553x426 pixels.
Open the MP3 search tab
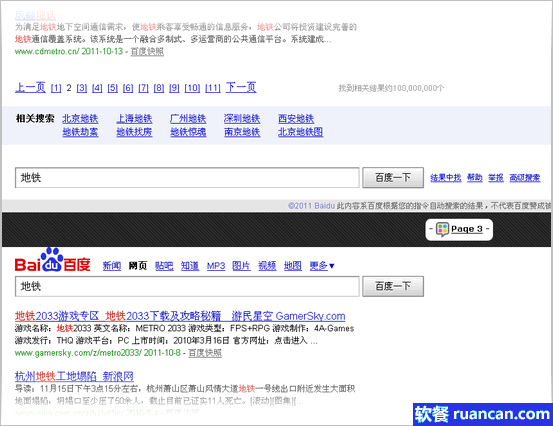point(216,266)
